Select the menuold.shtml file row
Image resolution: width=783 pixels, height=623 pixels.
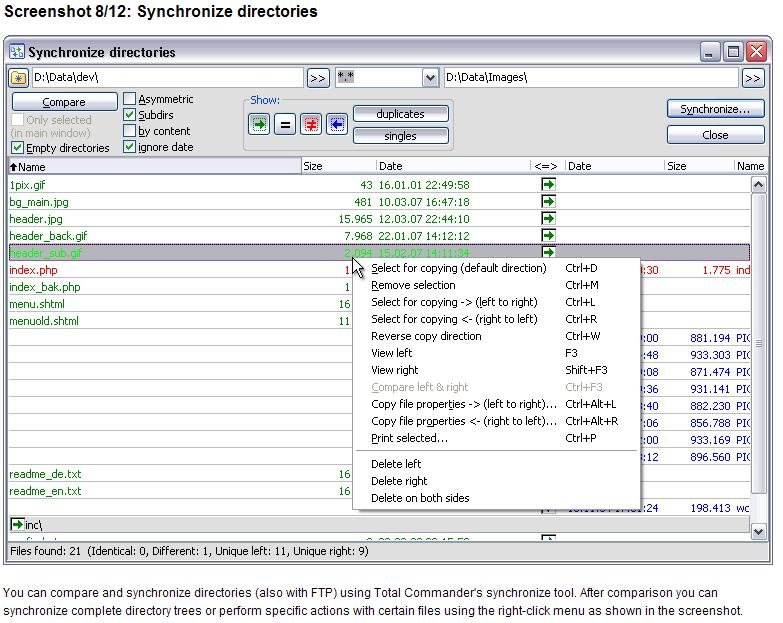pyautogui.click(x=180, y=321)
